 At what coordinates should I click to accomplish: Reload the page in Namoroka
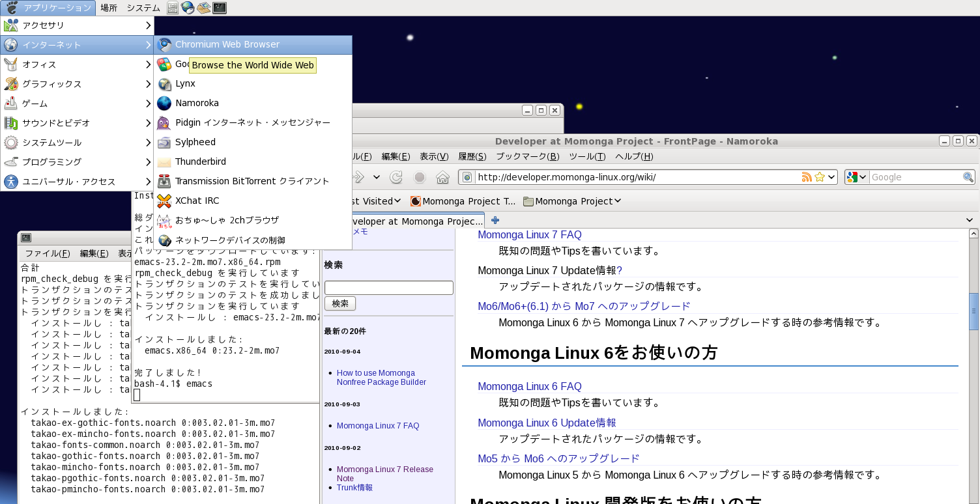pos(396,177)
